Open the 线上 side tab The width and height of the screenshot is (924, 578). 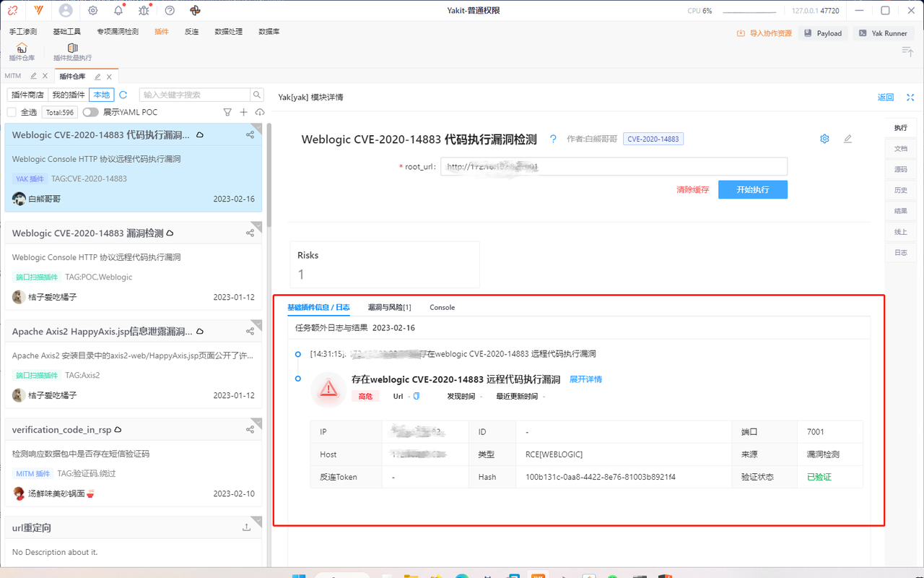click(900, 232)
